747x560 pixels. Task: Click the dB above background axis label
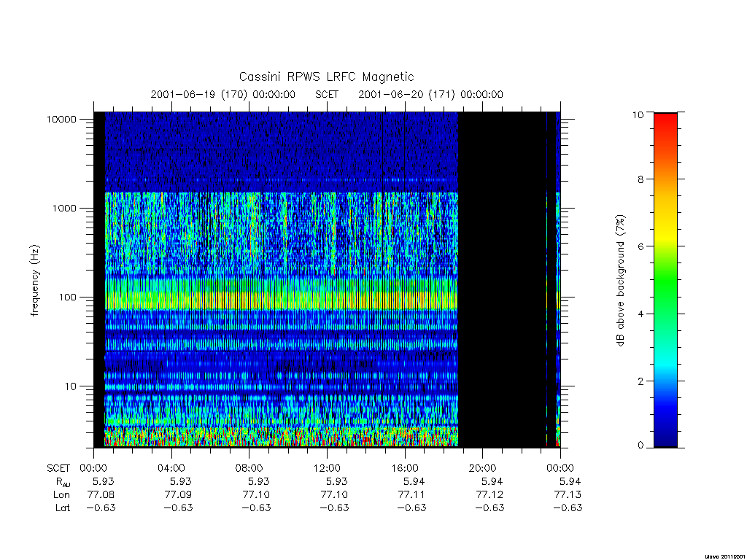[x=620, y=280]
